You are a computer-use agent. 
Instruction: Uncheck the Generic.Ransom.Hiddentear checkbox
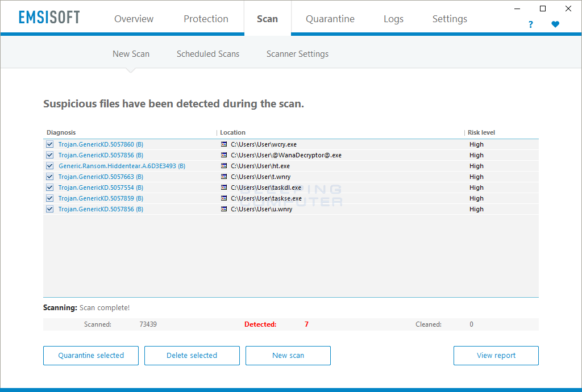[50, 166]
